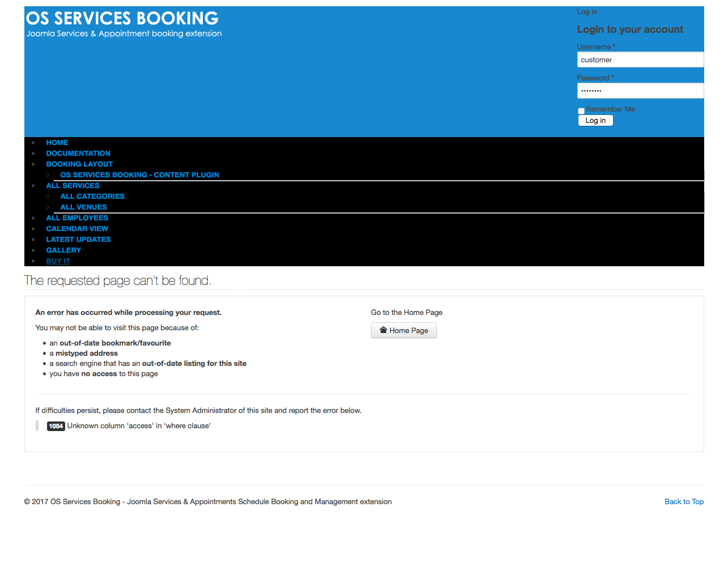Image resolution: width=728 pixels, height=571 pixels.
Task: Click the Go to the Home Page text
Action: pos(407,313)
